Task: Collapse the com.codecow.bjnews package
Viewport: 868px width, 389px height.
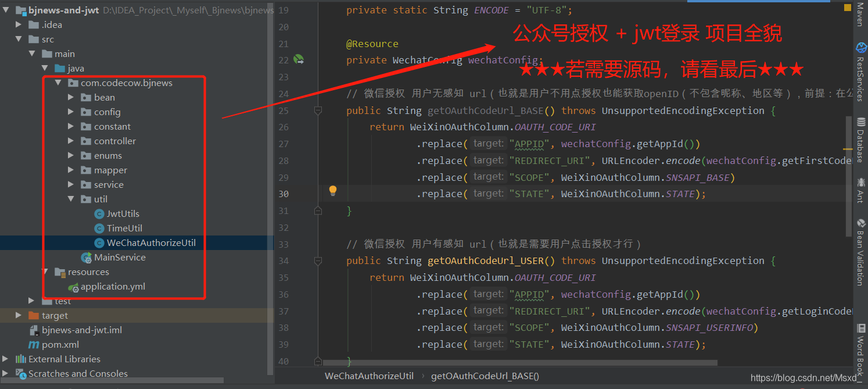Action: 58,83
